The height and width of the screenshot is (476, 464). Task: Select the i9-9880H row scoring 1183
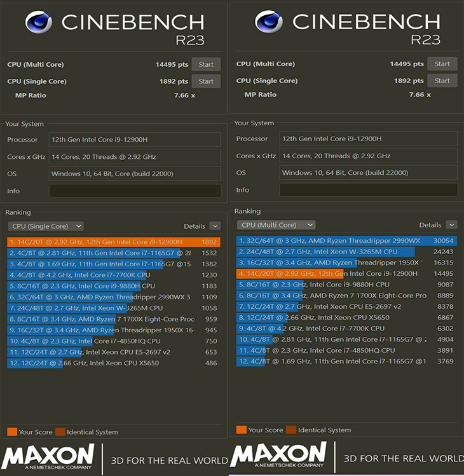[x=114, y=286]
